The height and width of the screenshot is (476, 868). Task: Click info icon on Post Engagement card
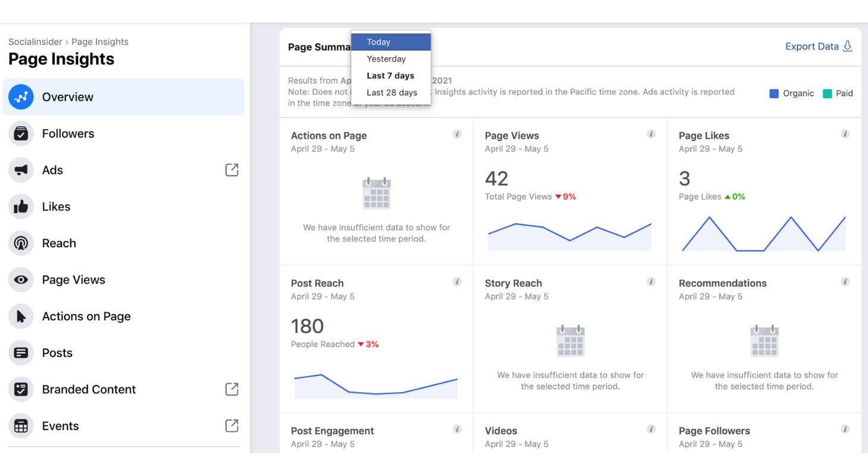[x=457, y=429]
